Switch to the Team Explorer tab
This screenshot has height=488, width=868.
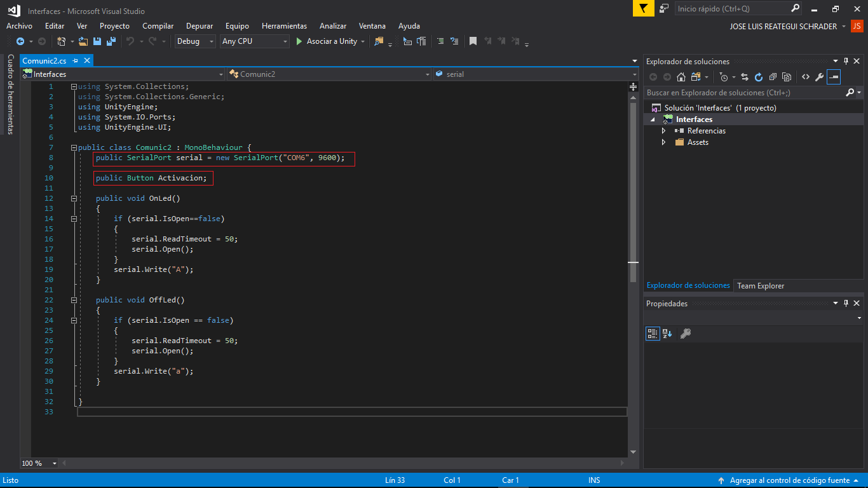click(x=761, y=286)
